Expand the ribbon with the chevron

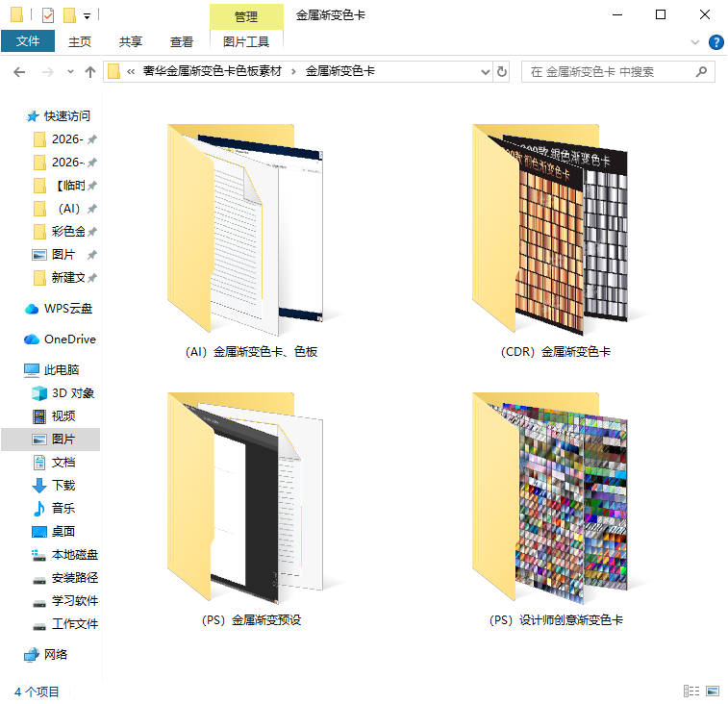pos(695,42)
